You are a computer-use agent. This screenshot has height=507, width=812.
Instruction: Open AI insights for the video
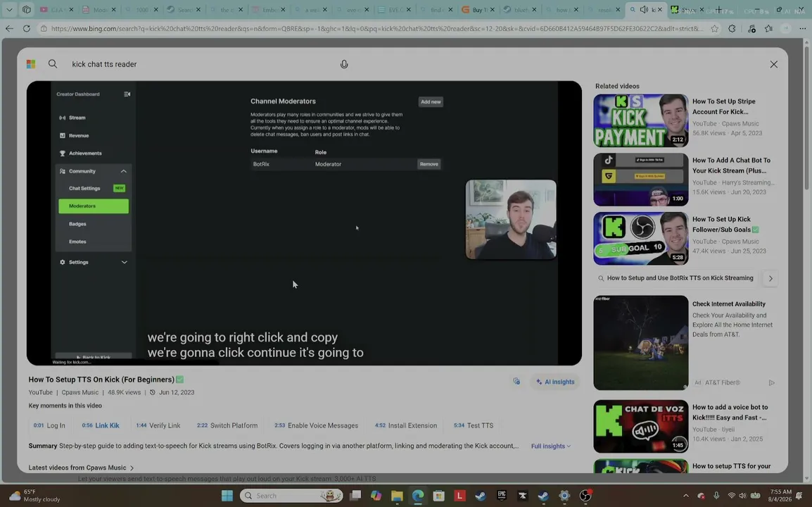[555, 382]
